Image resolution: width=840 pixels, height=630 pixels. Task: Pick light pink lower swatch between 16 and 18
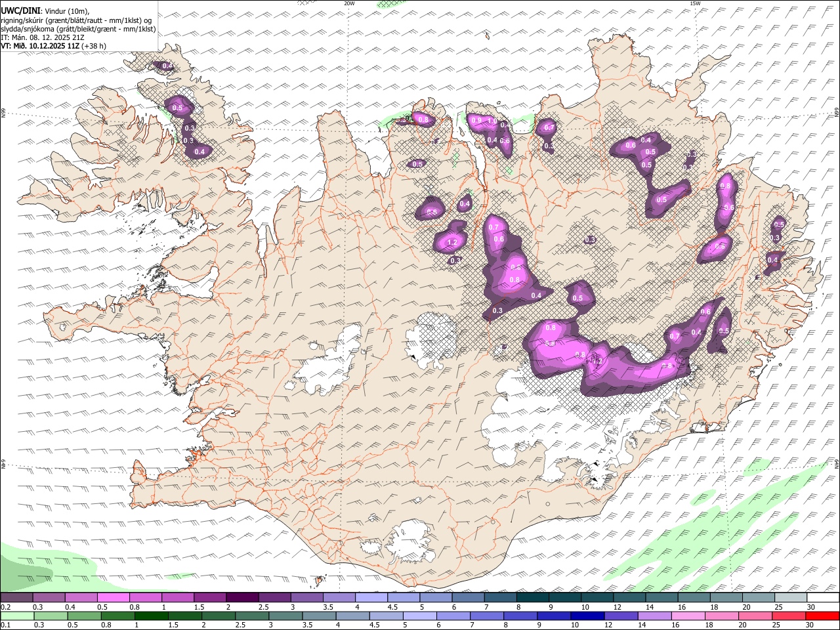tap(688, 616)
